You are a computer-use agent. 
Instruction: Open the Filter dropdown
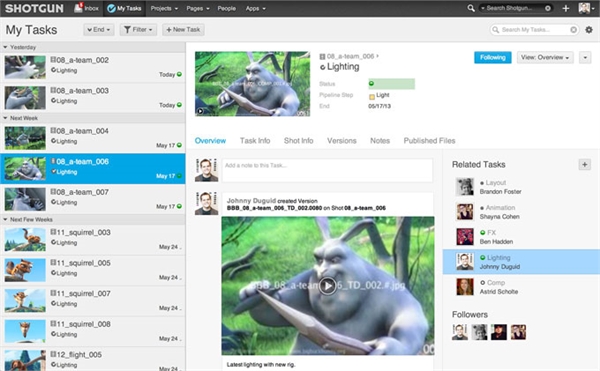pyautogui.click(x=138, y=29)
